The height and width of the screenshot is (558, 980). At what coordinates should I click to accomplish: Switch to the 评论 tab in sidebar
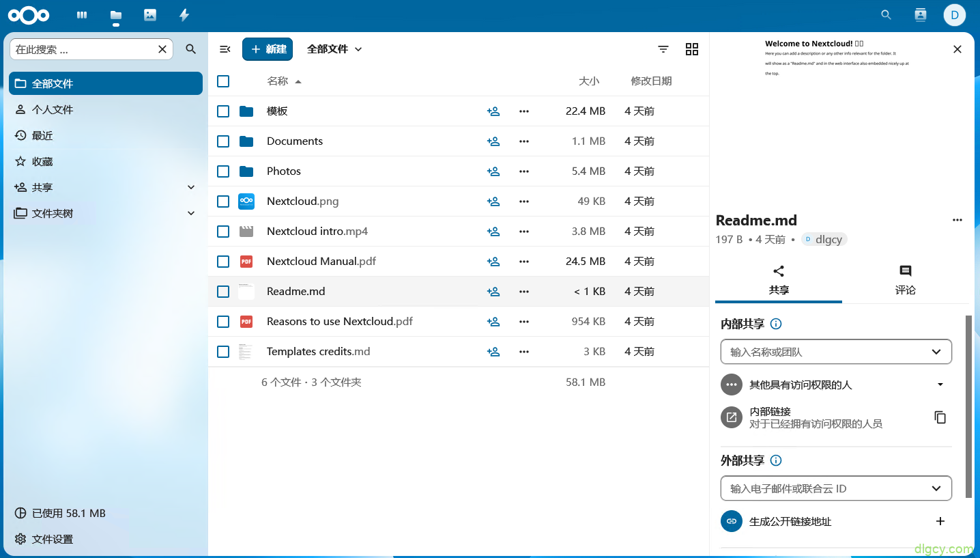906,281
